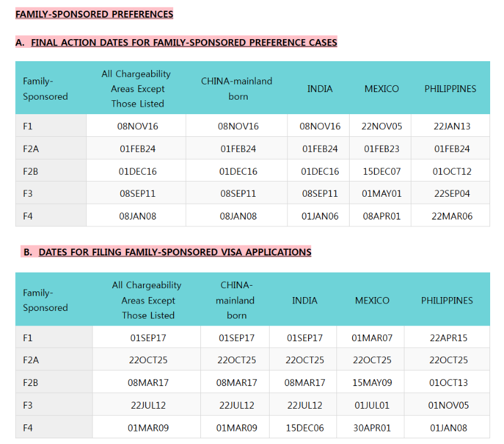Image resolution: width=504 pixels, height=444 pixels.
Task: Select the 22JAN13 Philippines F1 date cell
Action: click(x=452, y=126)
